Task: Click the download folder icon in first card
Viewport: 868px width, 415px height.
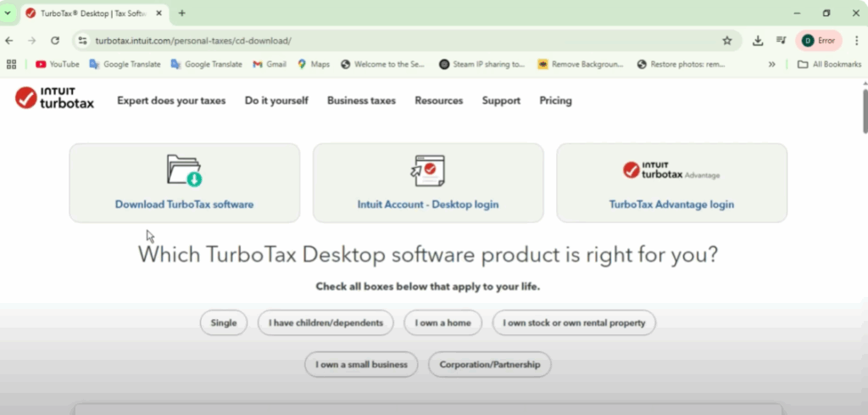Action: point(184,170)
